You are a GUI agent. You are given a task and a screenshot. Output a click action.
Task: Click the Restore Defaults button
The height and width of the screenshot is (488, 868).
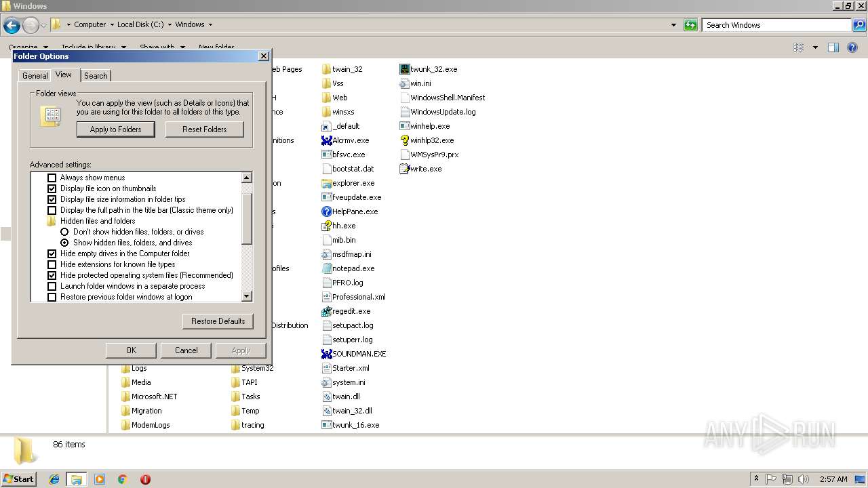tap(218, 321)
